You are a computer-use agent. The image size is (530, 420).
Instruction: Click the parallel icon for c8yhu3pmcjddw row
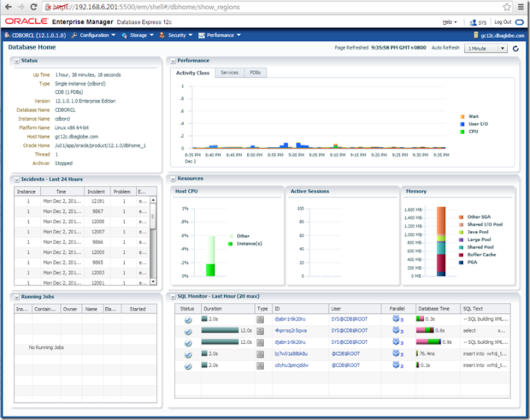(x=396, y=365)
